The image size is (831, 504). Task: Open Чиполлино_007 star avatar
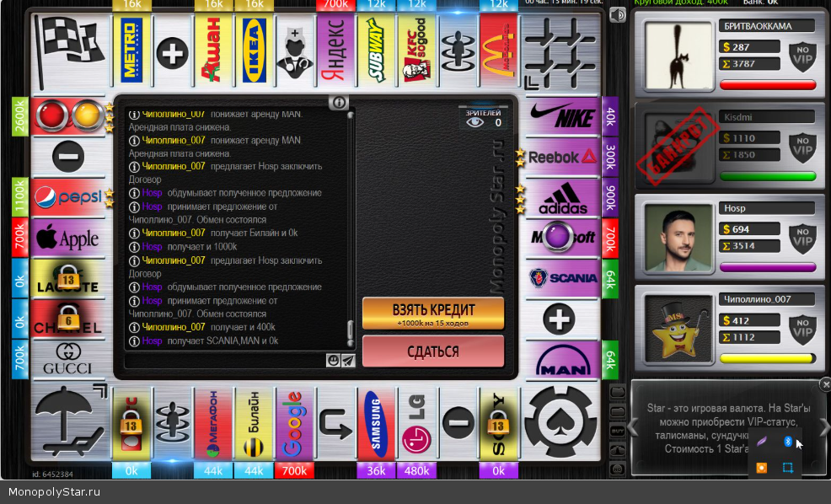(x=678, y=329)
